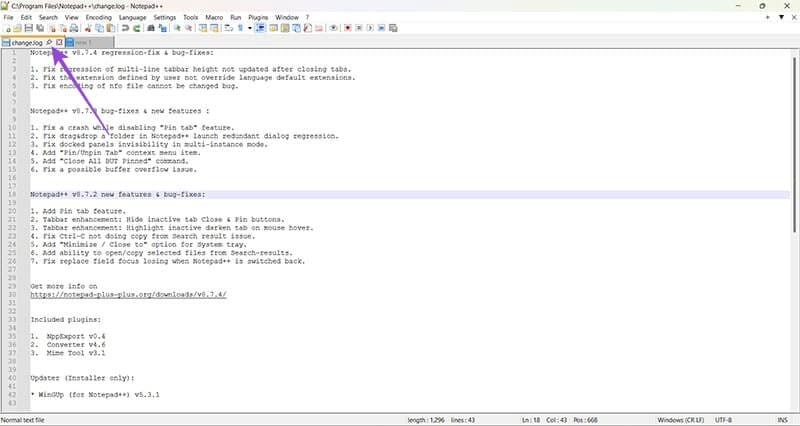This screenshot has height=426, width=800.
Task: Toggle Document Map panel icon
Action: click(285, 28)
